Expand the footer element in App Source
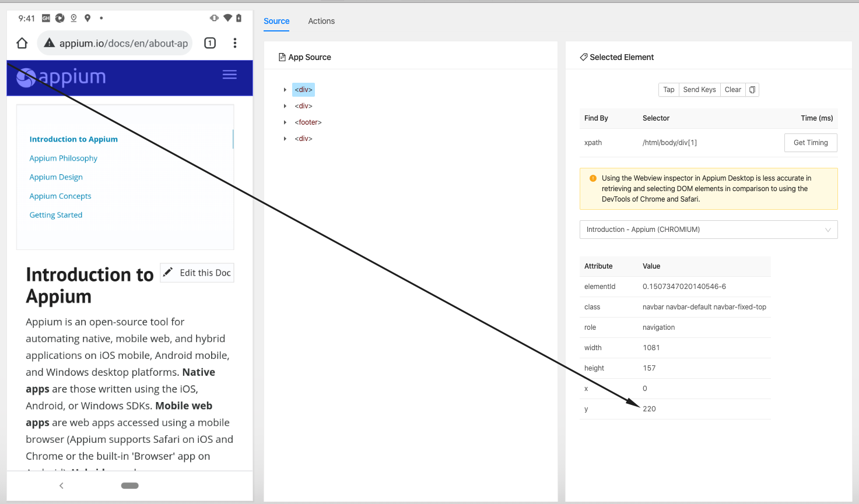Image resolution: width=859 pixels, height=504 pixels. coord(286,122)
